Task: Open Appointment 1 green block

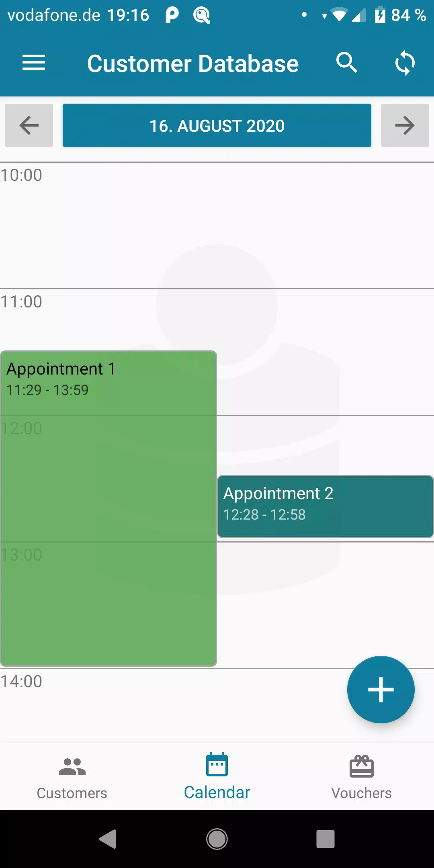Action: 108,508
